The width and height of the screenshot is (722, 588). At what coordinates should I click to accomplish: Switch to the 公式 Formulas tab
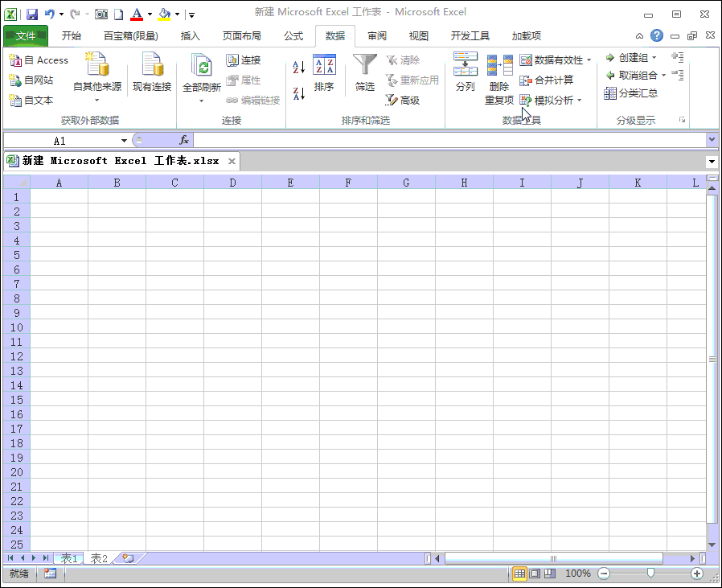293,36
